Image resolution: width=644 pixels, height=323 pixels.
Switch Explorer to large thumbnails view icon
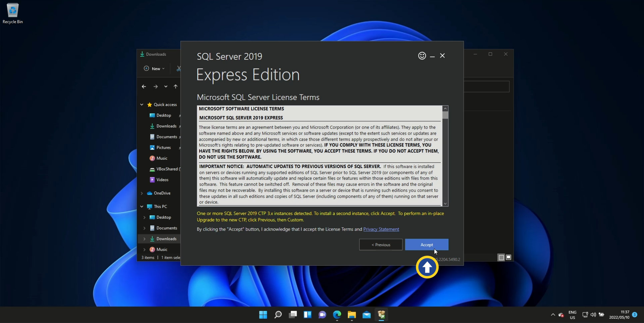coord(508,257)
